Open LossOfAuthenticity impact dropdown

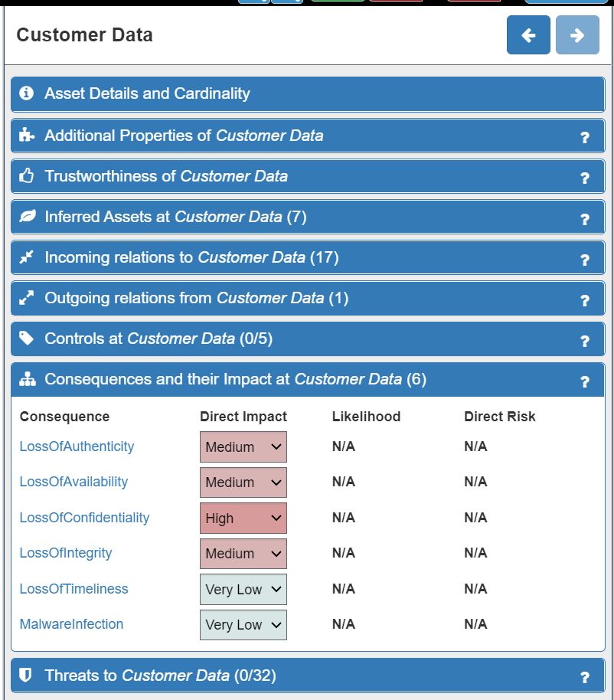pos(243,446)
